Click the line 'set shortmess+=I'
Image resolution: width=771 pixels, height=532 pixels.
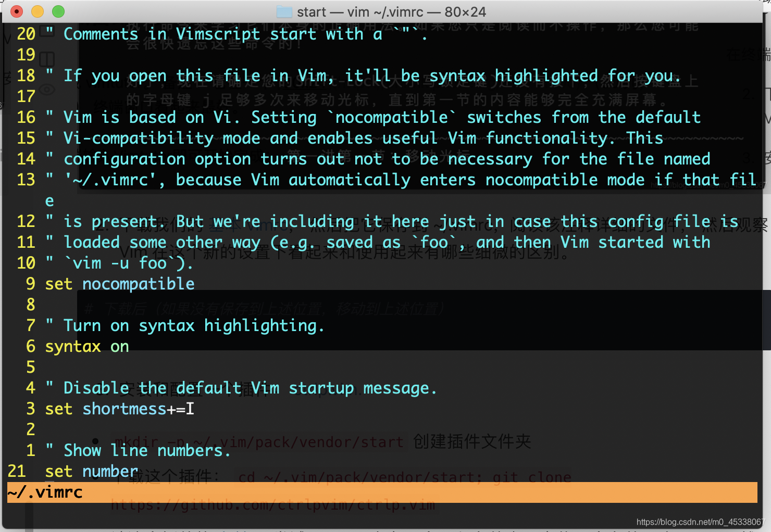[x=120, y=409]
